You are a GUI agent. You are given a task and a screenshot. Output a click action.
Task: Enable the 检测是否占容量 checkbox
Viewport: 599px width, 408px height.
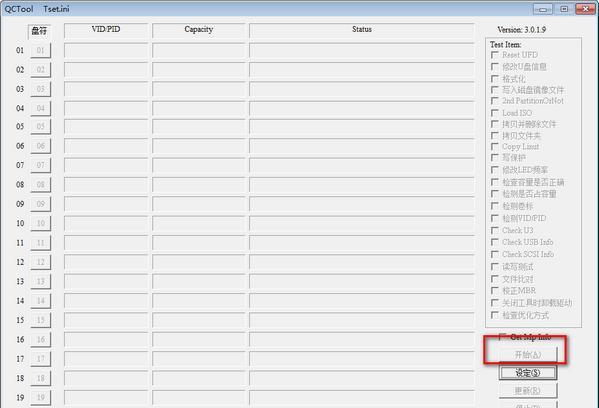[x=495, y=194]
